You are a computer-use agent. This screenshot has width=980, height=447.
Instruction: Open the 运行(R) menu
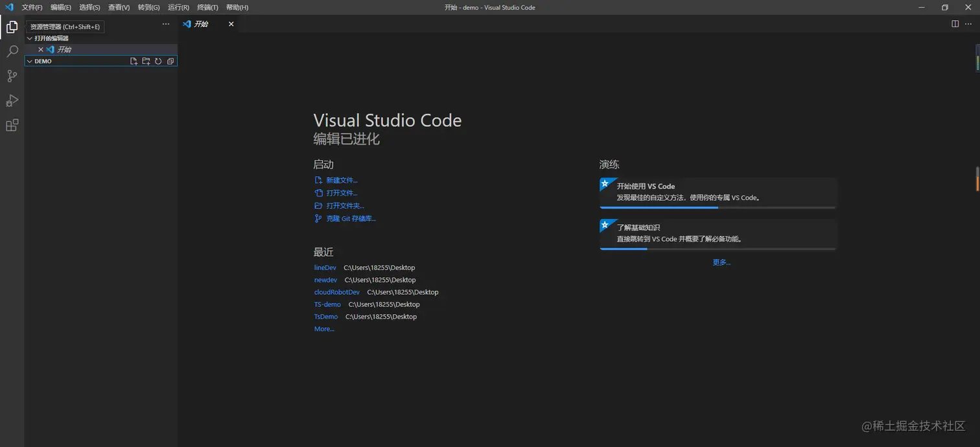178,7
